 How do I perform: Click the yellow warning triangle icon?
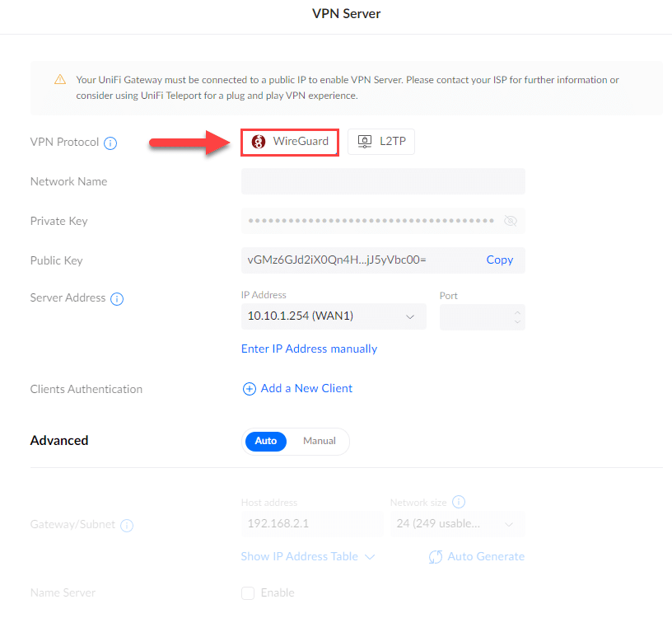60,80
